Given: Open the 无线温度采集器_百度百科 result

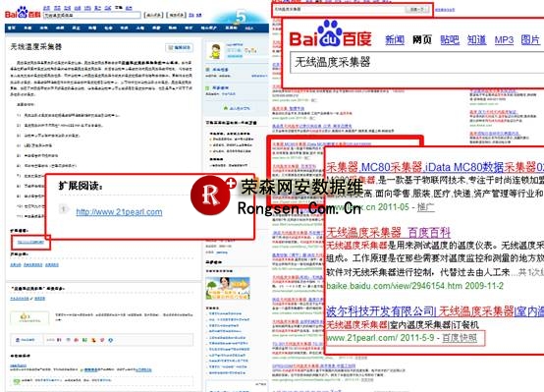Looking at the screenshot, I should [388, 232].
